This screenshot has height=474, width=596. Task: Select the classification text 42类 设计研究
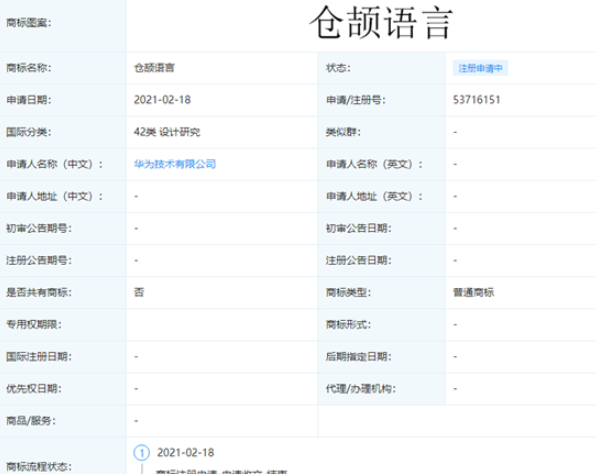[x=166, y=132]
